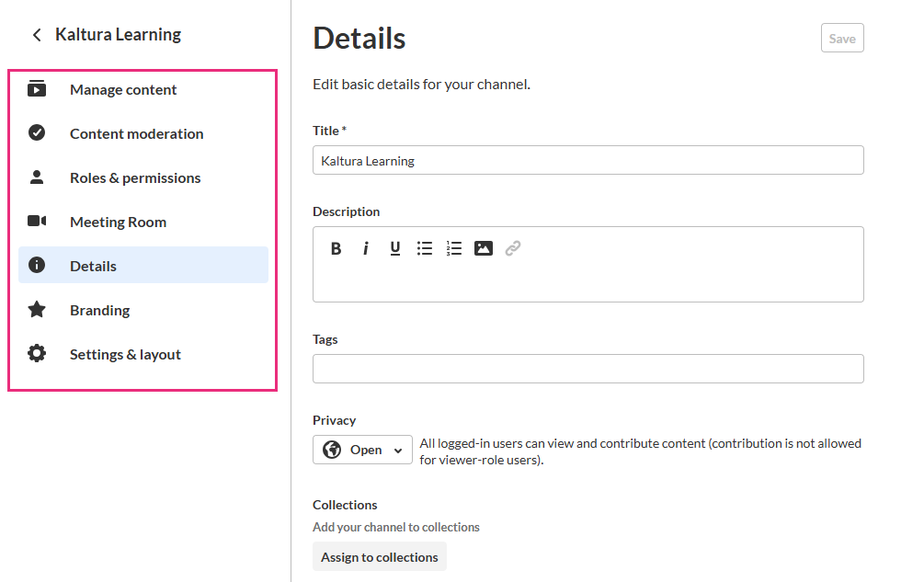This screenshot has height=582, width=924.
Task: Click the globe icon in the Privacy dropdown
Action: (332, 450)
